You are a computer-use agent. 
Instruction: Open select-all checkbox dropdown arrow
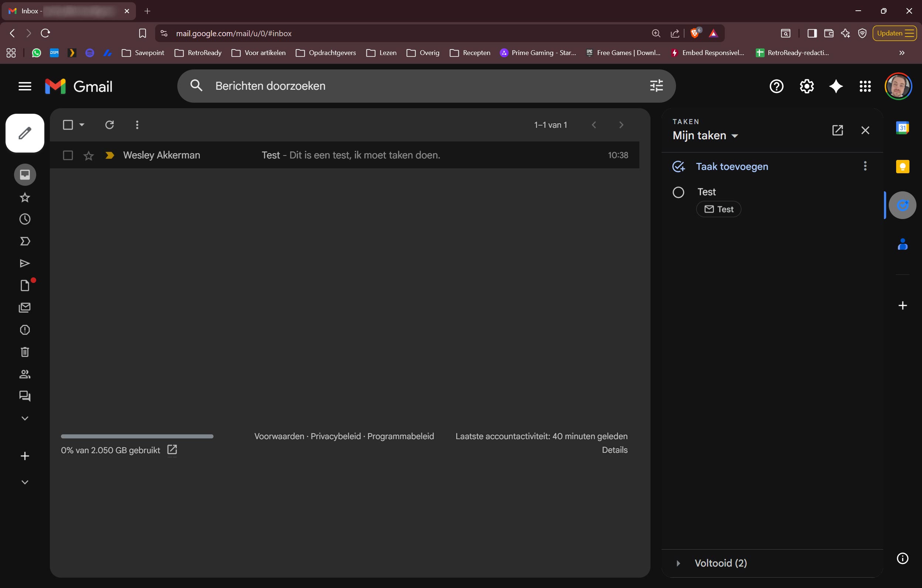(x=82, y=125)
